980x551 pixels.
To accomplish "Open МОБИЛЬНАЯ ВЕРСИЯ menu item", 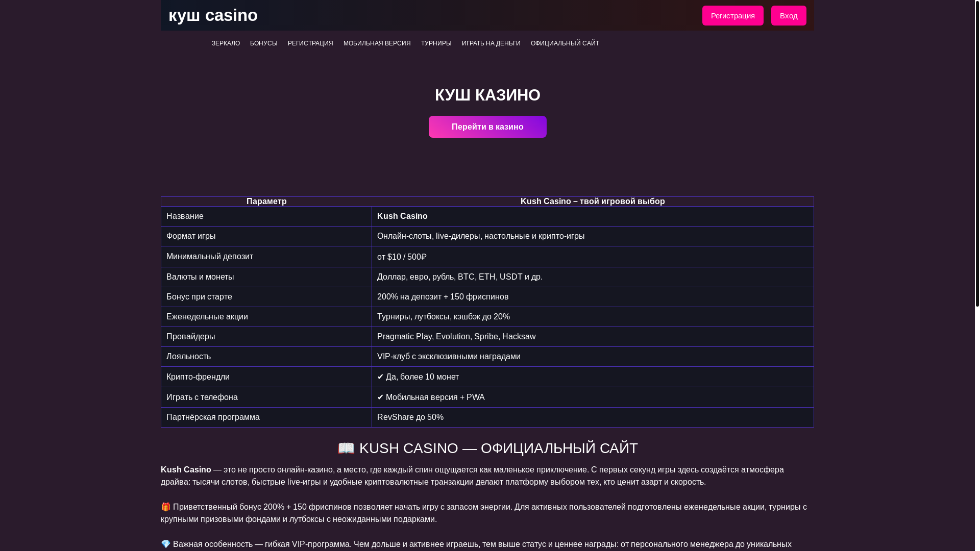I will point(377,43).
